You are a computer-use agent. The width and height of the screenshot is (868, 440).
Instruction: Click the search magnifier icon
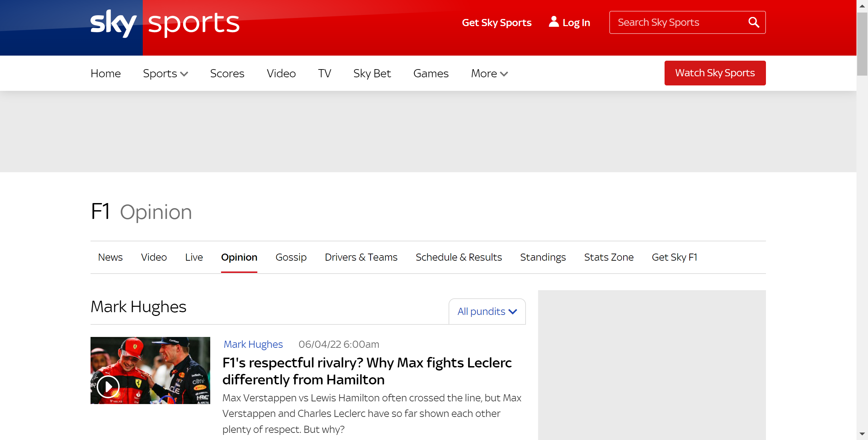point(753,22)
